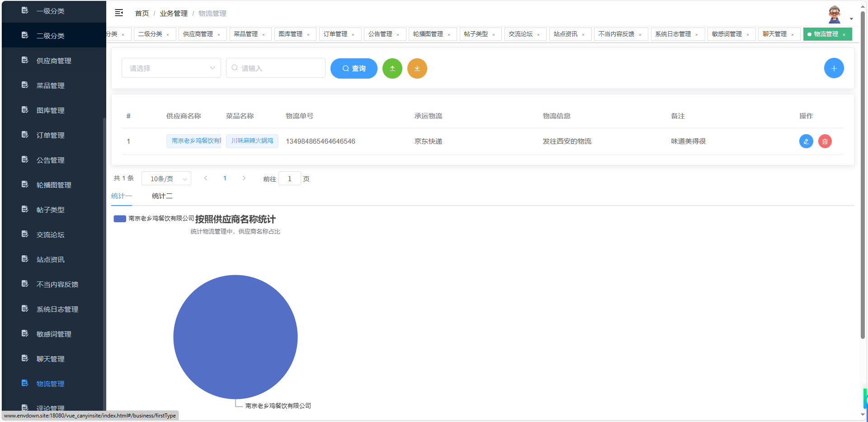
Task: Click the 物流管理 icon in the sidebar
Action: pyautogui.click(x=24, y=383)
